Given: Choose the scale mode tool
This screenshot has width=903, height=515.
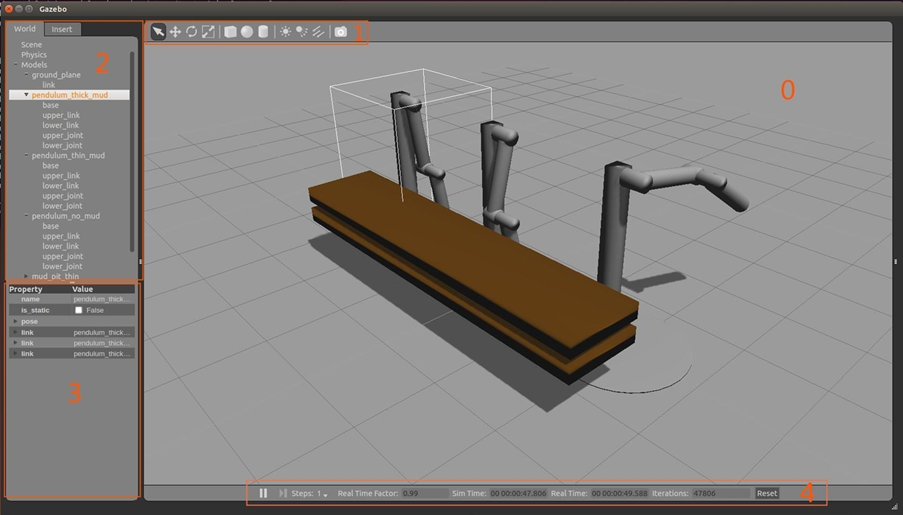Looking at the screenshot, I should [208, 32].
